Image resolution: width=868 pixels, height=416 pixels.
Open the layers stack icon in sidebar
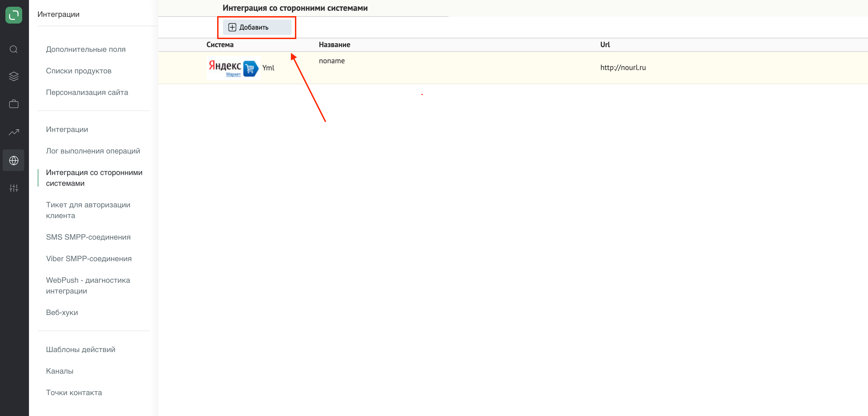coord(13,76)
